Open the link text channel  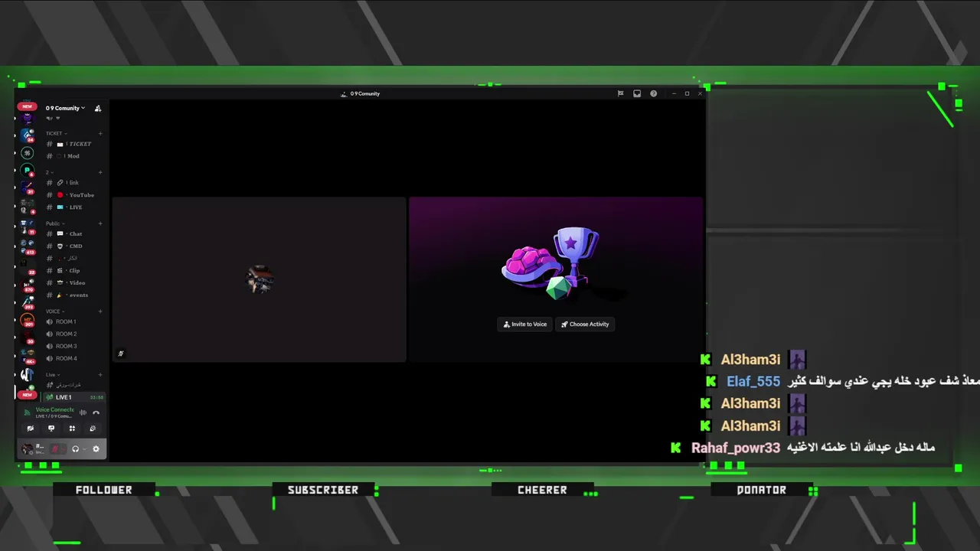click(74, 183)
